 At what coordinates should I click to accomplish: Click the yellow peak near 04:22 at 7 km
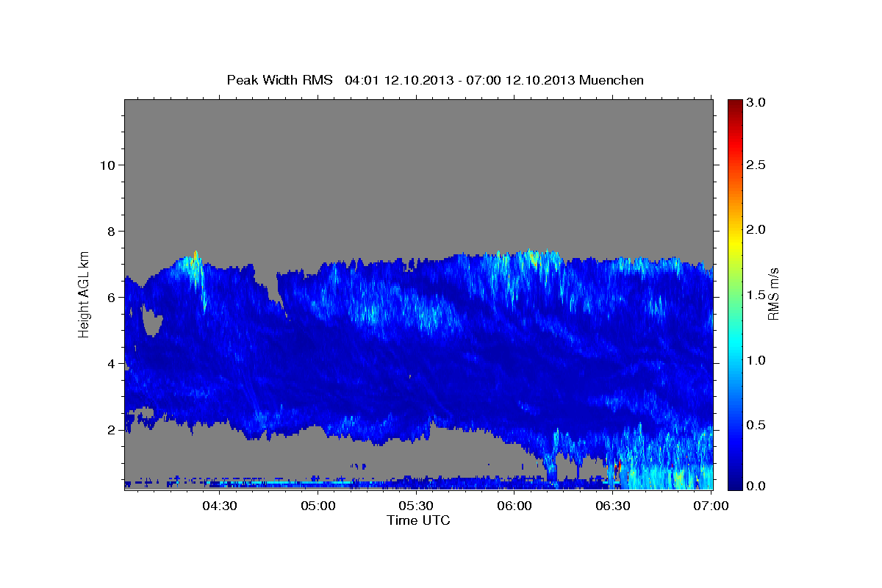pyautogui.click(x=195, y=259)
